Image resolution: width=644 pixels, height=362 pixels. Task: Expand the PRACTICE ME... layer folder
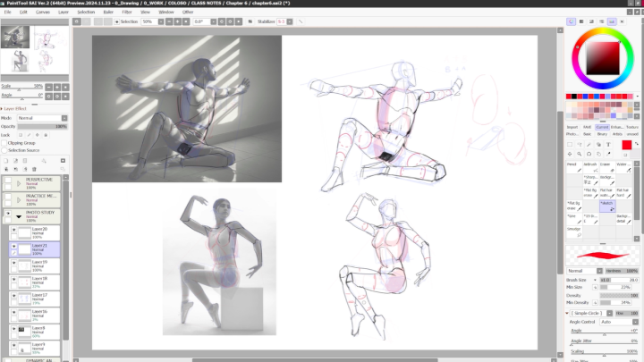pyautogui.click(x=19, y=200)
